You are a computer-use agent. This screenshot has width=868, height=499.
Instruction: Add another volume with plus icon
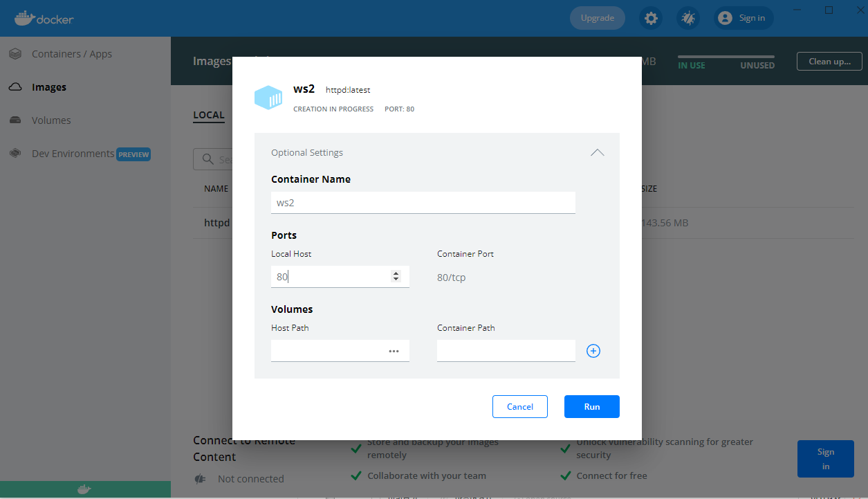(593, 351)
